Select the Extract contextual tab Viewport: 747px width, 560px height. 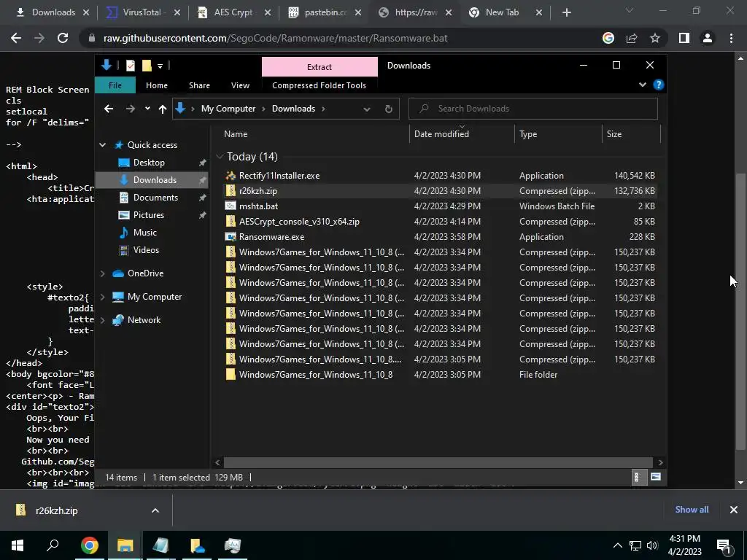320,66
